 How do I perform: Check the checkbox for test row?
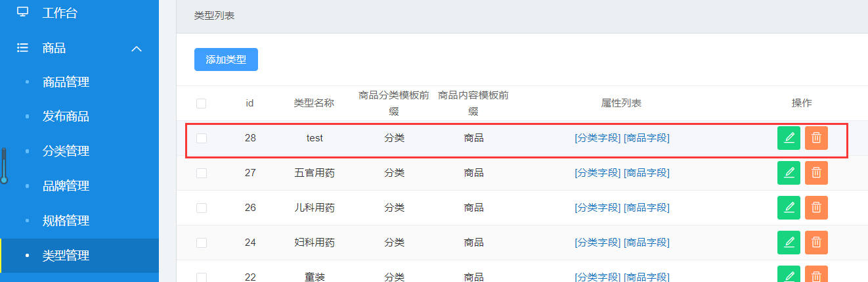202,138
